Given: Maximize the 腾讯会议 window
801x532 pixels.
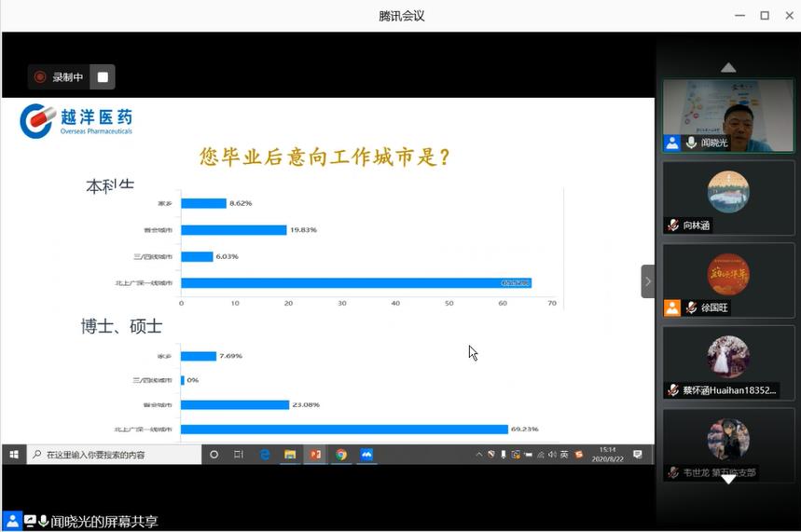Looking at the screenshot, I should point(765,16).
